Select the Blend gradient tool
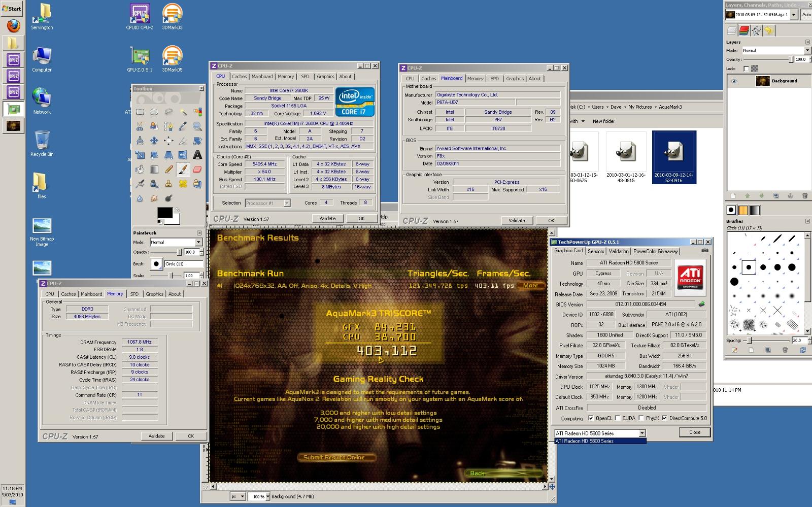Viewport: 812px width, 507px height. [x=154, y=170]
